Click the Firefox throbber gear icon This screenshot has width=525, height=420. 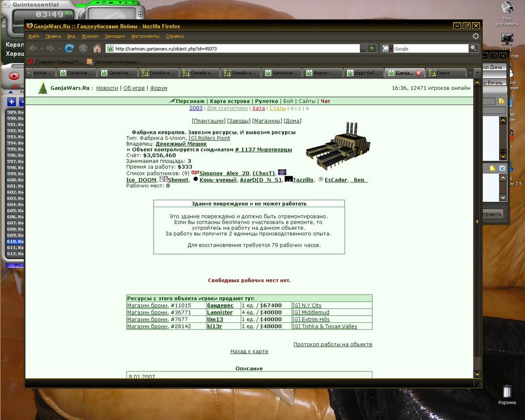(x=475, y=36)
